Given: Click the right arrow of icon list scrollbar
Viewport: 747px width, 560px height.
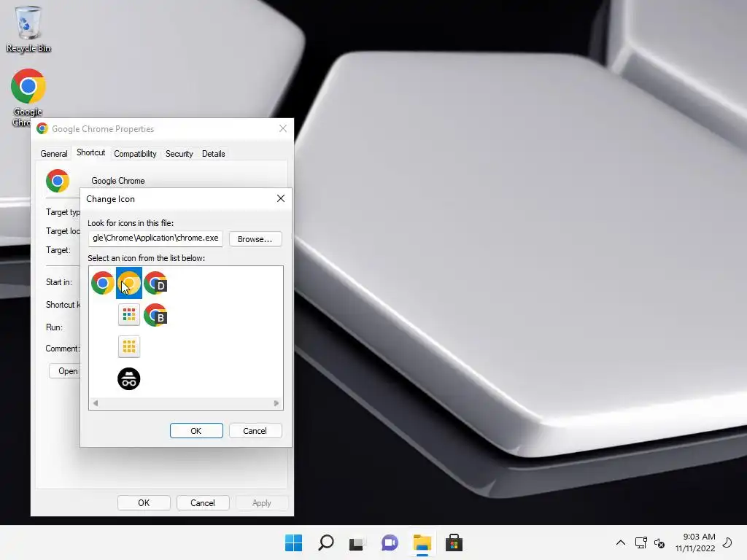Looking at the screenshot, I should [276, 403].
